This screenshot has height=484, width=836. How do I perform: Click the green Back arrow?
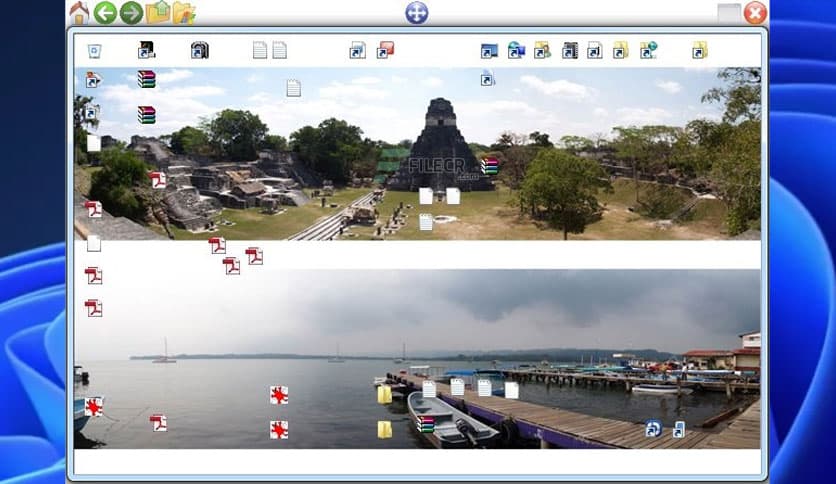click(x=105, y=13)
